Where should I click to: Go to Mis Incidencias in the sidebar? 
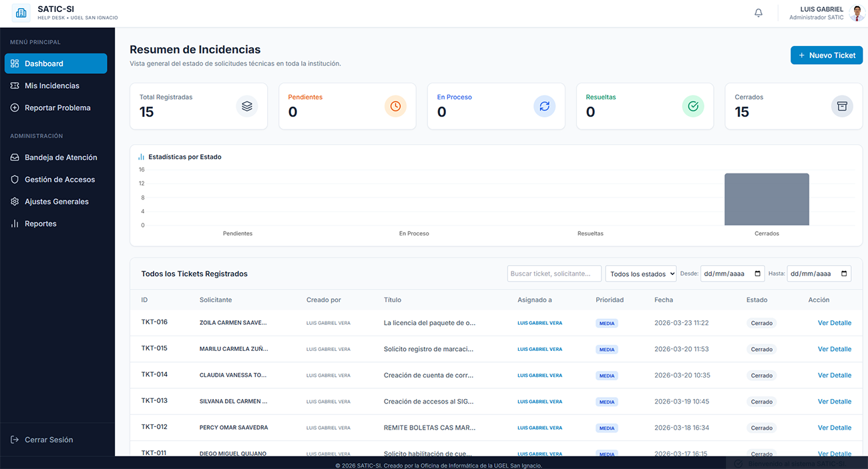tap(52, 85)
